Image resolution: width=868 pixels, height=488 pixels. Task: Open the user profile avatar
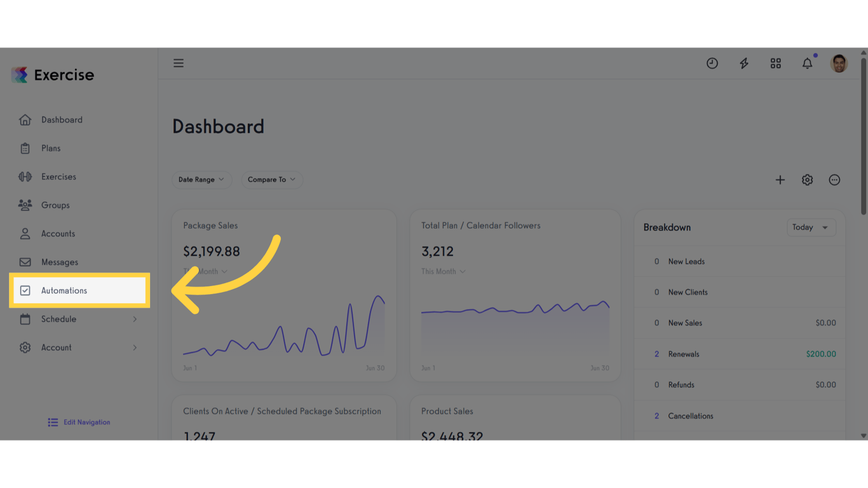839,64
